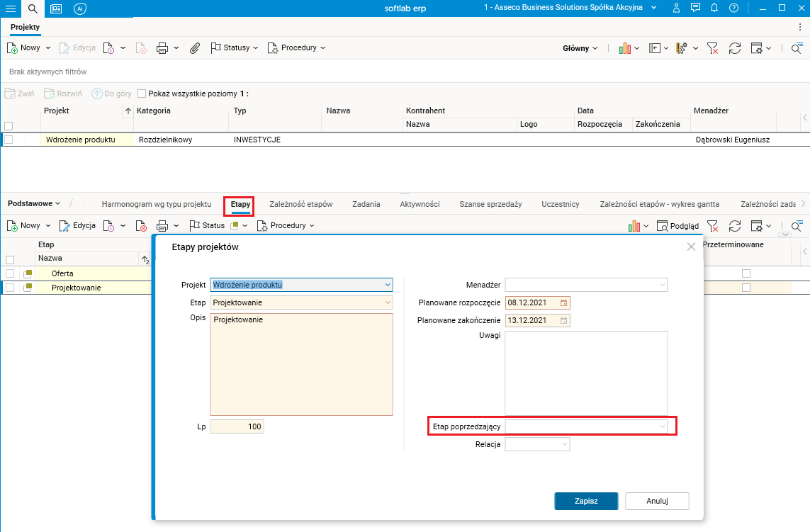Pick the olive status color swatch
This screenshot has height=532, width=810.
pyautogui.click(x=235, y=226)
